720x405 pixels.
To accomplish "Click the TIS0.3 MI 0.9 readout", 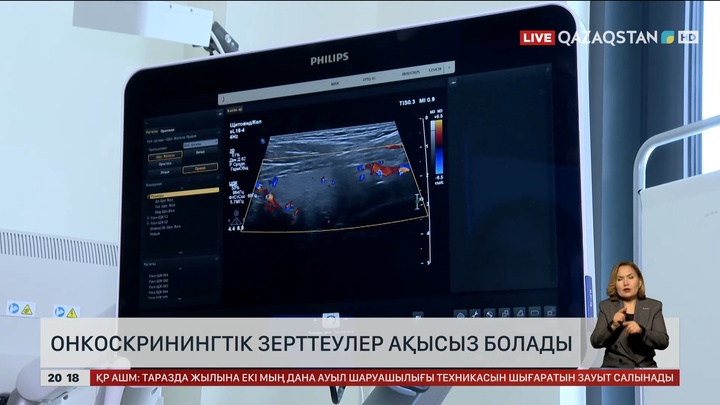I will coord(417,101).
